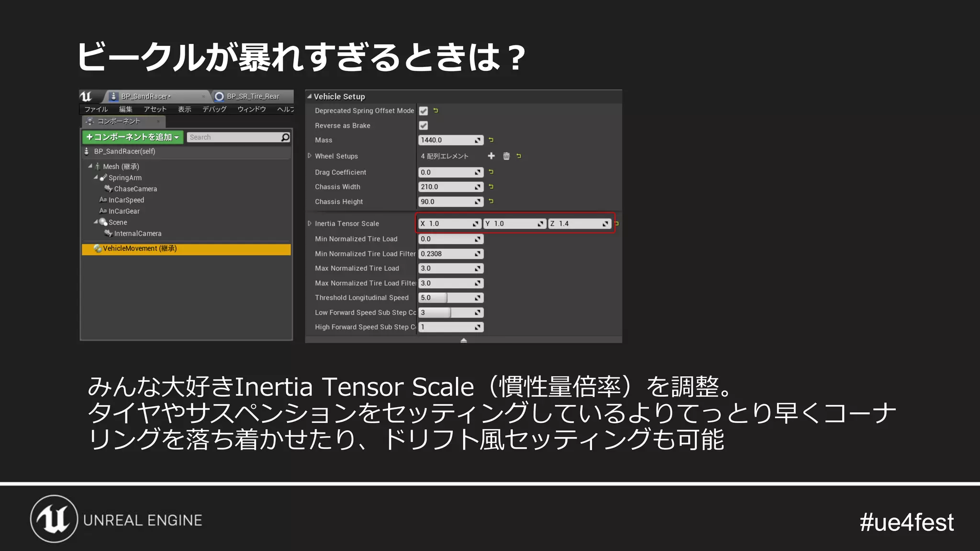Open the 編集 menu
This screenshot has height=551, width=980.
[x=126, y=110]
